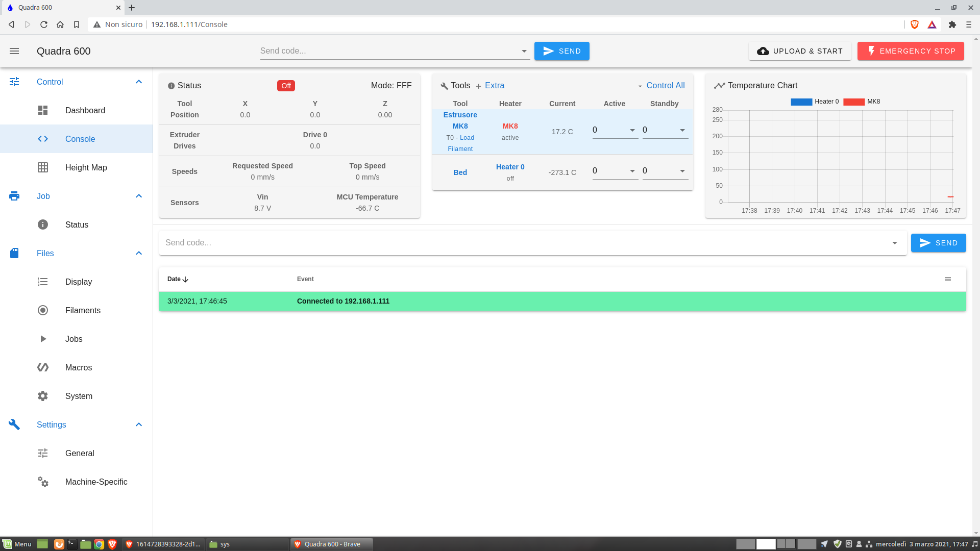
Task: Bookmark this page with the bookmark icon
Action: [77, 24]
